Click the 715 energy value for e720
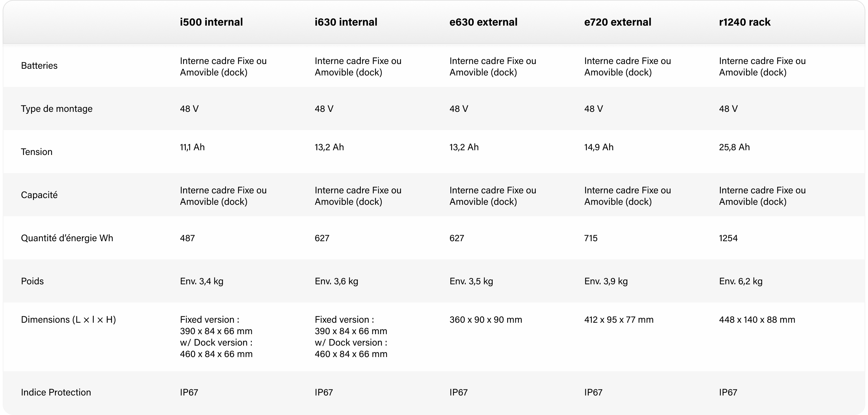Image resolution: width=868 pixels, height=415 pixels. point(591,238)
